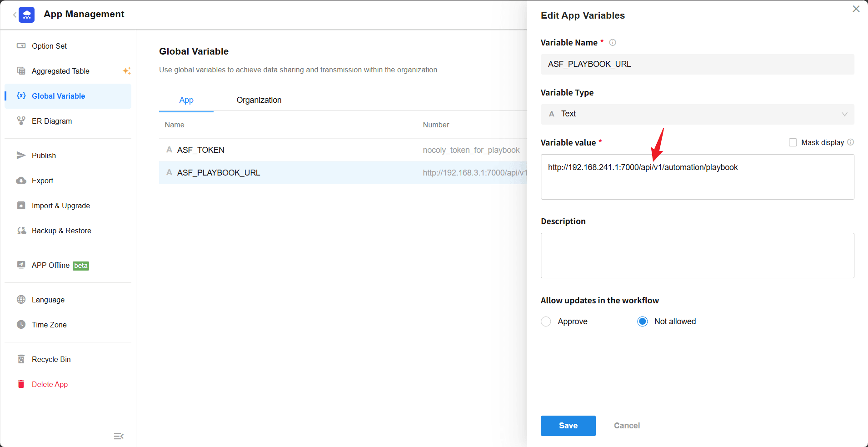Image resolution: width=868 pixels, height=447 pixels.
Task: Click the Variable Name info icon
Action: tap(613, 43)
